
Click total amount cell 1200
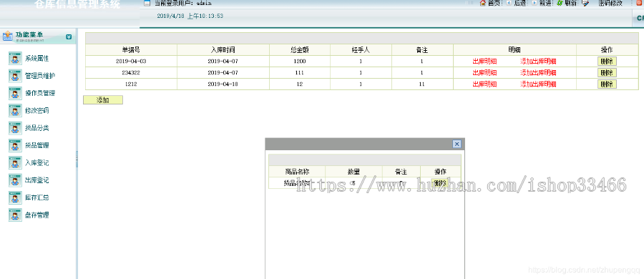pos(299,62)
